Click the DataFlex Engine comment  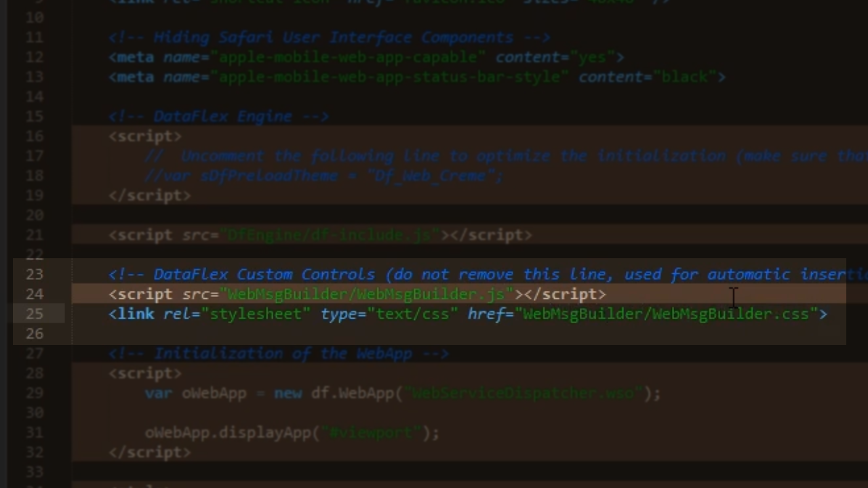219,117
